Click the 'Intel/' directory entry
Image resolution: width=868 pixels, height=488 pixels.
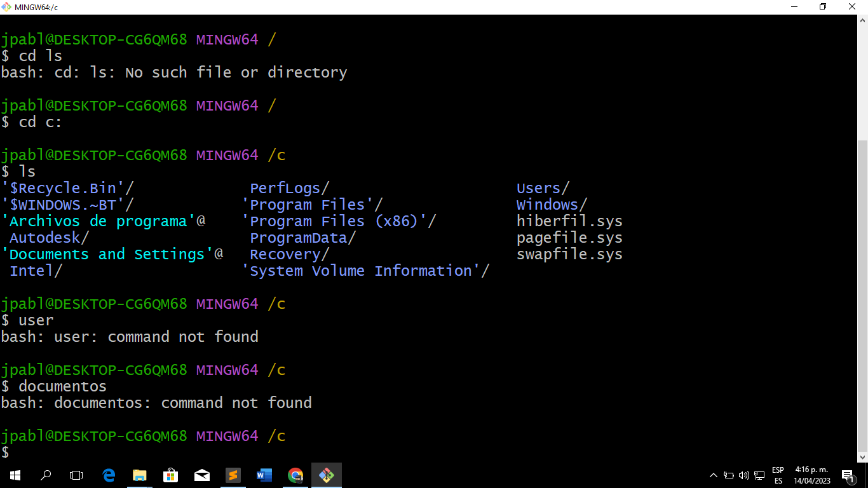pos(36,271)
